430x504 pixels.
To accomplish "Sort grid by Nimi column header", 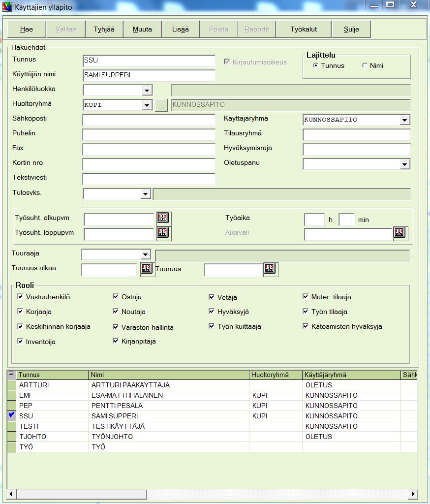I will point(169,375).
